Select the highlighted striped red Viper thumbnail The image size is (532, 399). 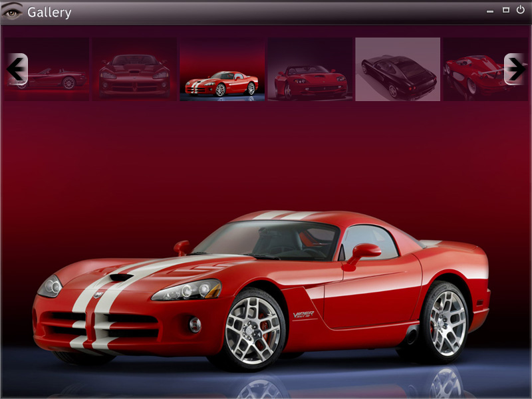222,69
